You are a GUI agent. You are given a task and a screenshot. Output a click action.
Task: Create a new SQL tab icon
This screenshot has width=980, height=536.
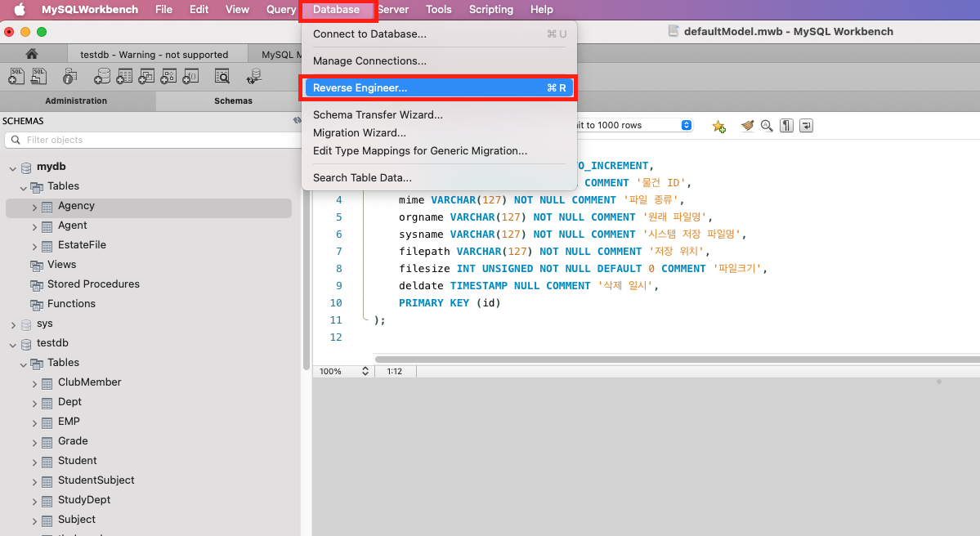(17, 76)
